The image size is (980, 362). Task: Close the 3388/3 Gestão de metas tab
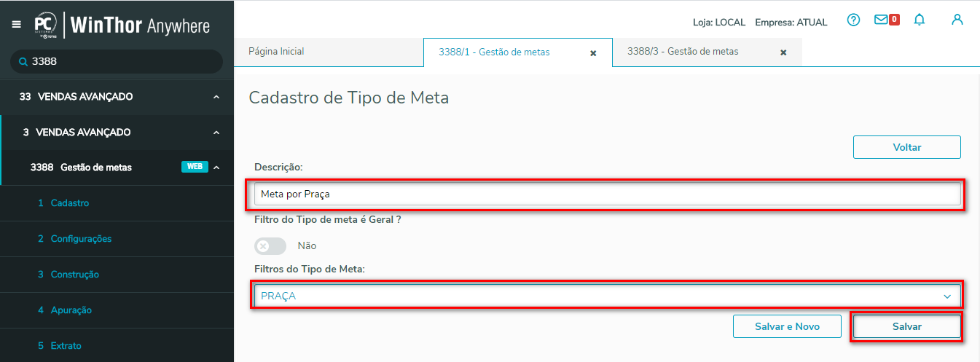pos(783,52)
